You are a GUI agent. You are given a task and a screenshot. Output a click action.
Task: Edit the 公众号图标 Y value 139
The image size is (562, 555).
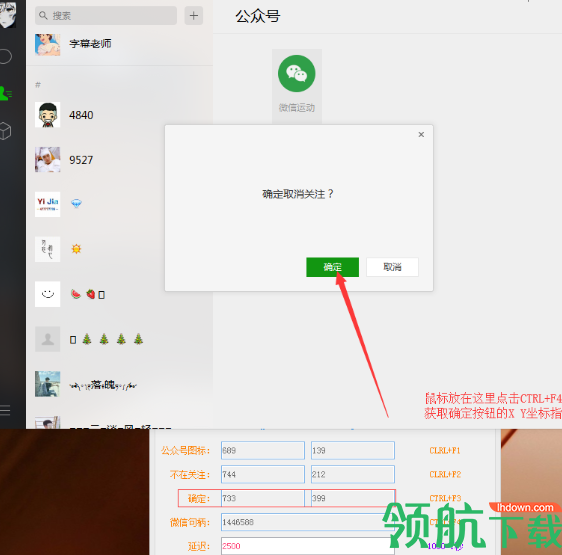(x=353, y=450)
